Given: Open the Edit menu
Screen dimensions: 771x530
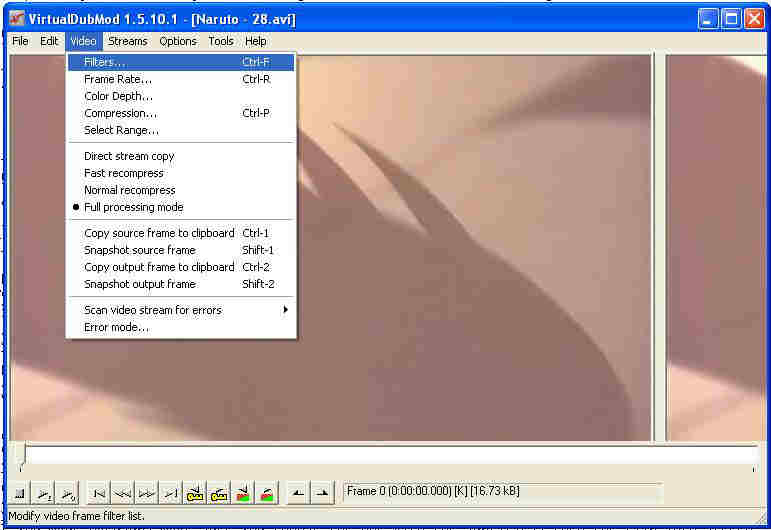Looking at the screenshot, I should [49, 41].
